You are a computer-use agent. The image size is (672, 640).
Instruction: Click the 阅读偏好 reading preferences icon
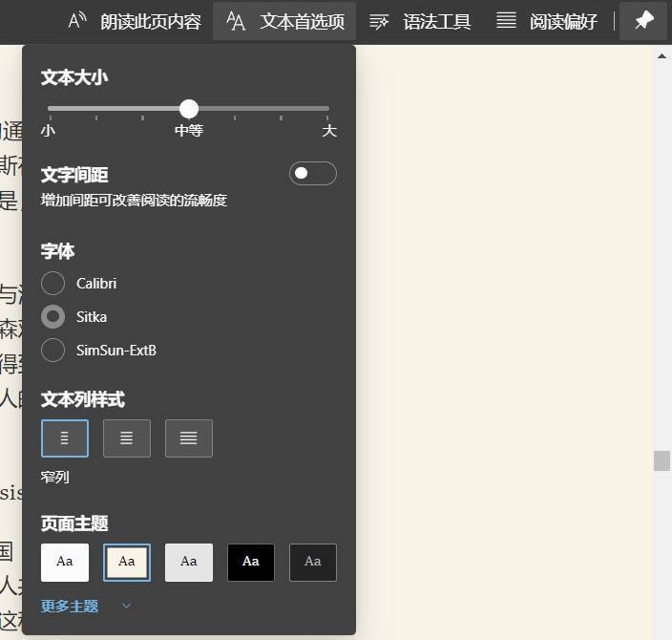point(506,21)
